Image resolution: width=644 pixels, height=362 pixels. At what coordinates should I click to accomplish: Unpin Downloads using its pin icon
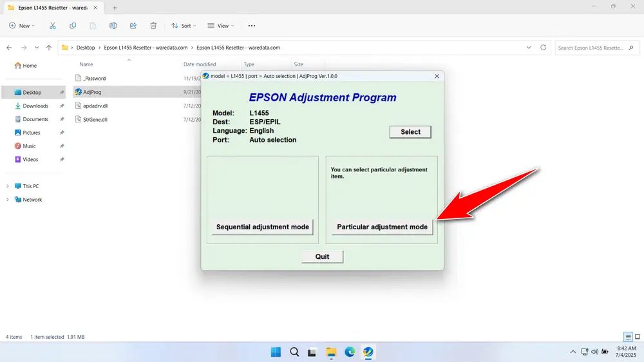click(x=62, y=106)
